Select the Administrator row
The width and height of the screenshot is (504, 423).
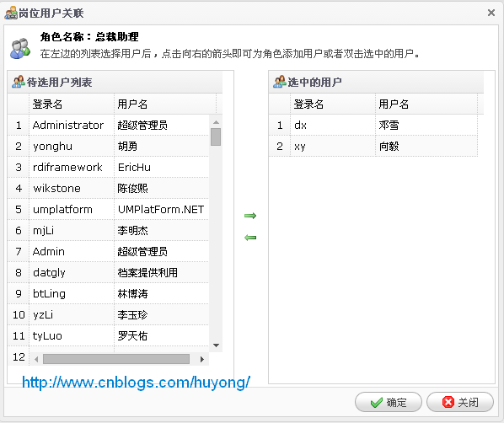[109, 125]
